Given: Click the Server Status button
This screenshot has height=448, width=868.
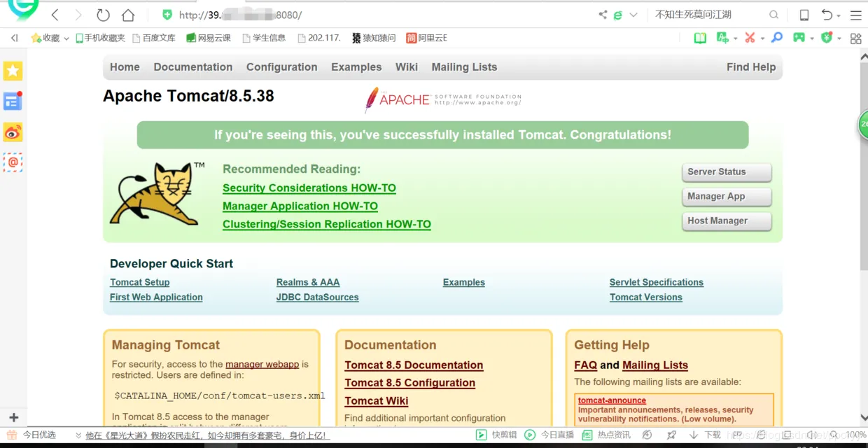Looking at the screenshot, I should (727, 172).
